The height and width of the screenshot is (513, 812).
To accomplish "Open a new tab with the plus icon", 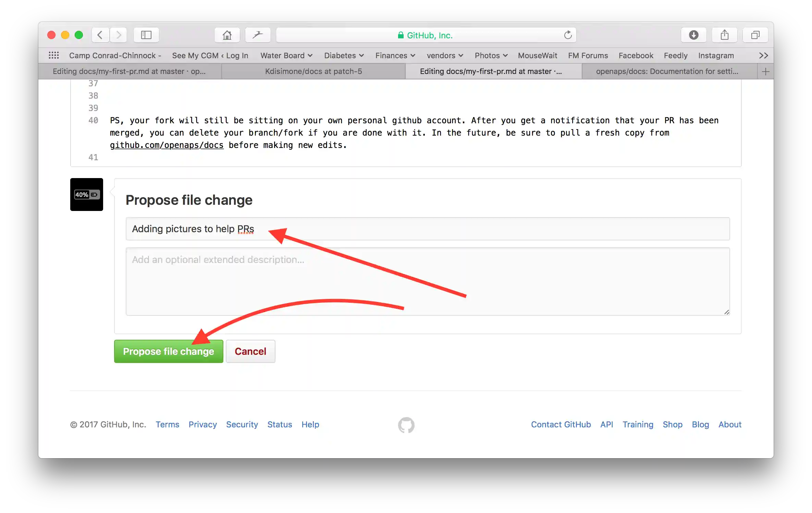I will pyautogui.click(x=765, y=71).
